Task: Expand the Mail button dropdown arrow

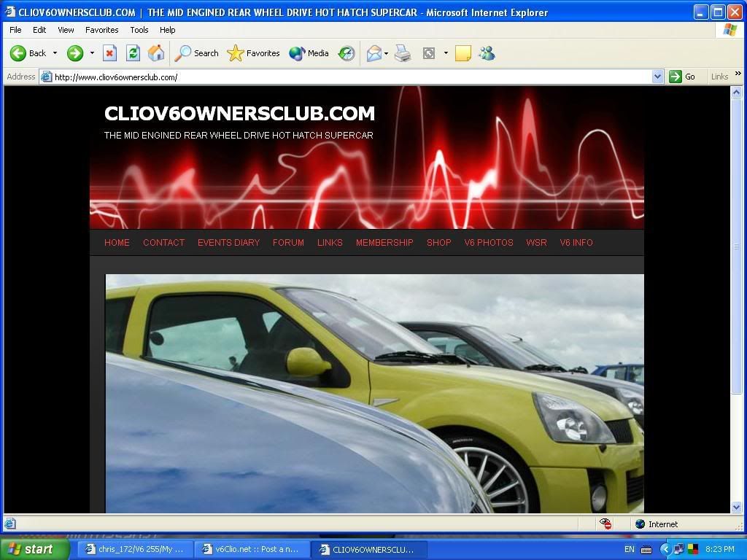Action: (x=386, y=53)
